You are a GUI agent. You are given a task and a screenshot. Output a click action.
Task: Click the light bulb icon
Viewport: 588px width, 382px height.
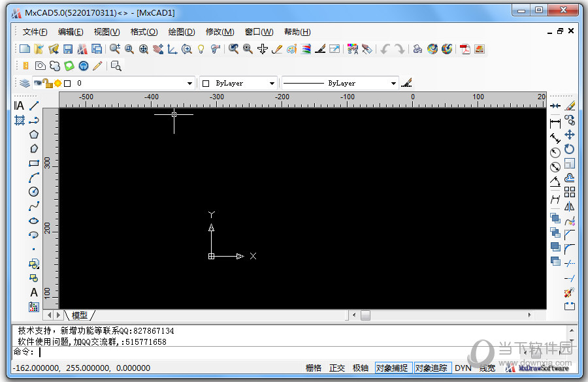pos(201,49)
